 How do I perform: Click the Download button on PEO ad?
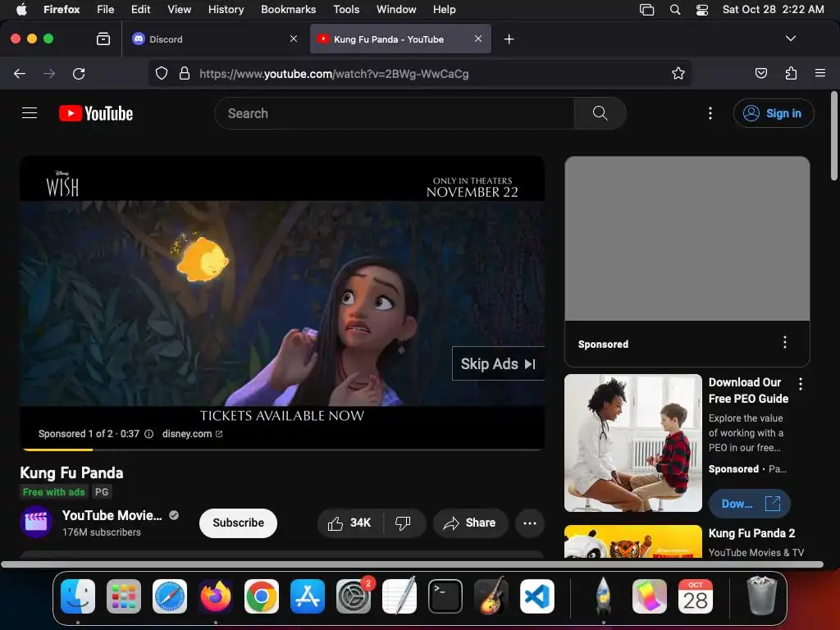750,504
